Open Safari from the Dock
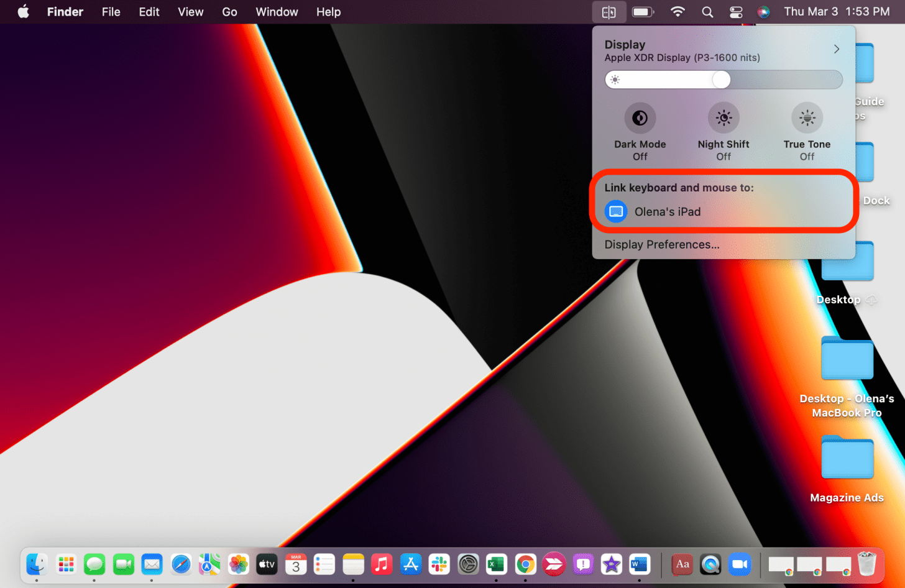This screenshot has width=905, height=588. pyautogui.click(x=181, y=564)
